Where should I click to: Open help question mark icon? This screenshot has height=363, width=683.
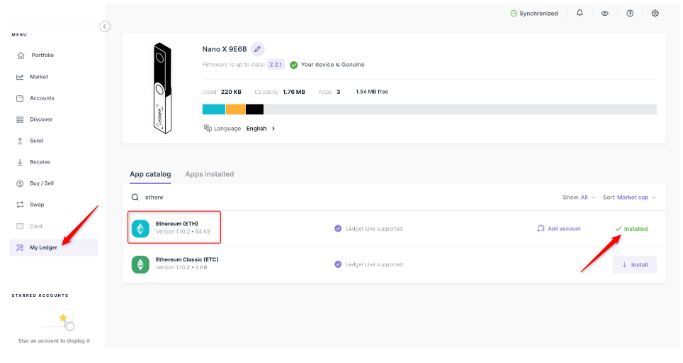tap(630, 14)
